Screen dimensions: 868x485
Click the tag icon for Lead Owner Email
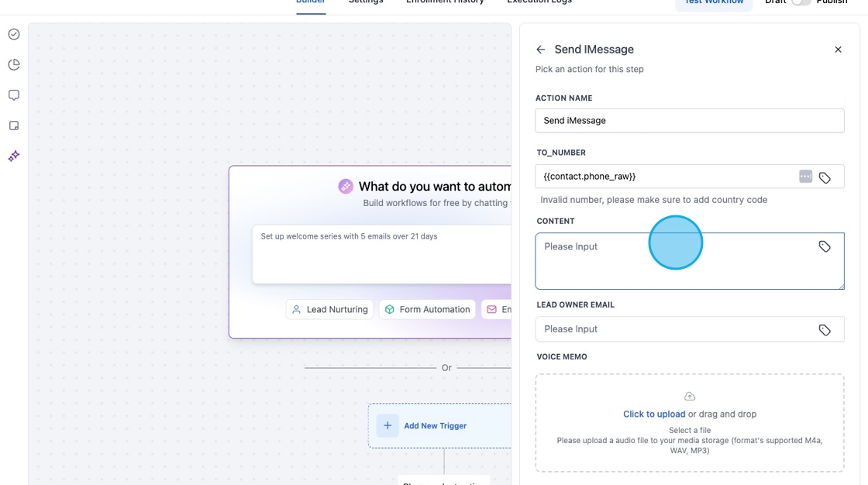825,328
